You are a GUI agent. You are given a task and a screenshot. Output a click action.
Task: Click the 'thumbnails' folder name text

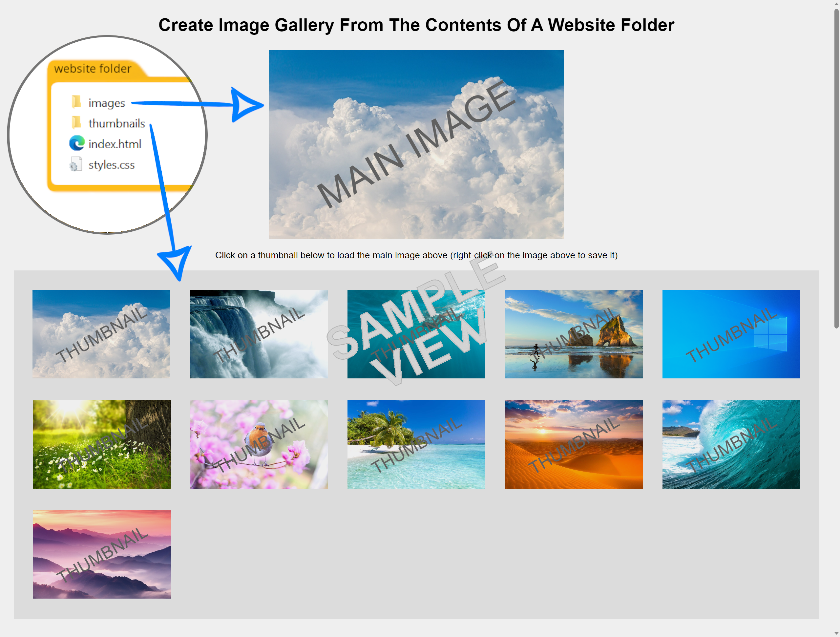[116, 123]
